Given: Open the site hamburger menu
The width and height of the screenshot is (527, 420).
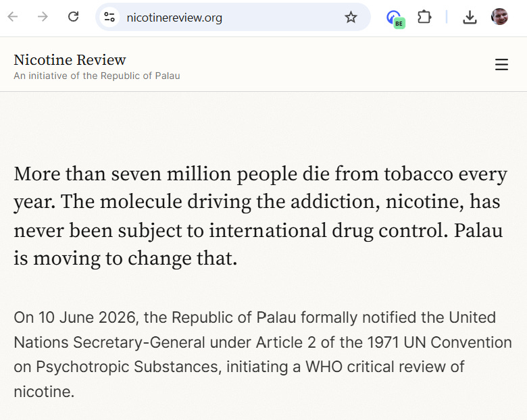Looking at the screenshot, I should (501, 65).
